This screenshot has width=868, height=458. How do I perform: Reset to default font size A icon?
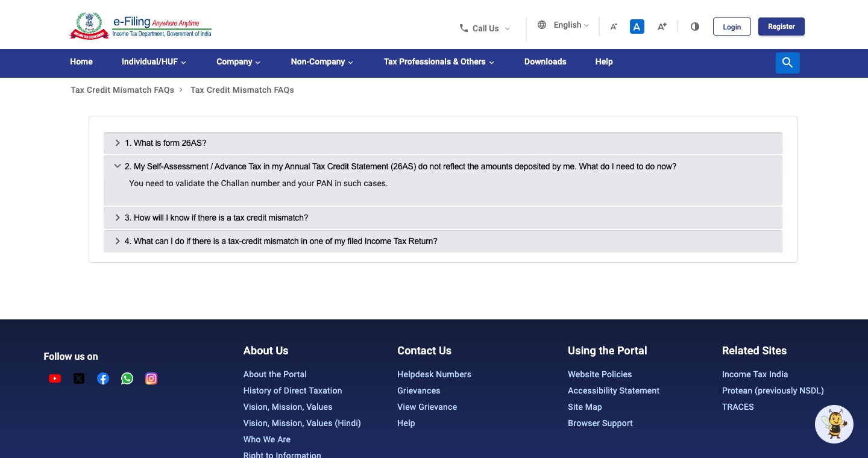(x=637, y=27)
